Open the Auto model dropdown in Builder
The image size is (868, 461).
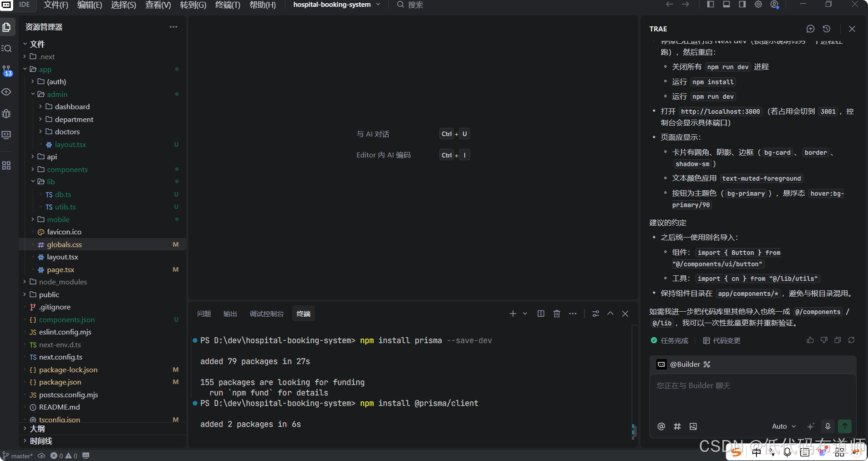coord(783,426)
